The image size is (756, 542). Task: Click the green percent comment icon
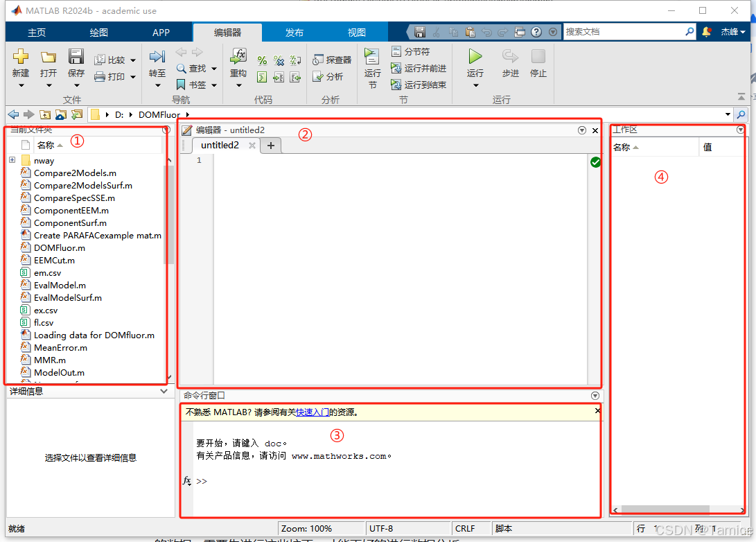click(262, 60)
